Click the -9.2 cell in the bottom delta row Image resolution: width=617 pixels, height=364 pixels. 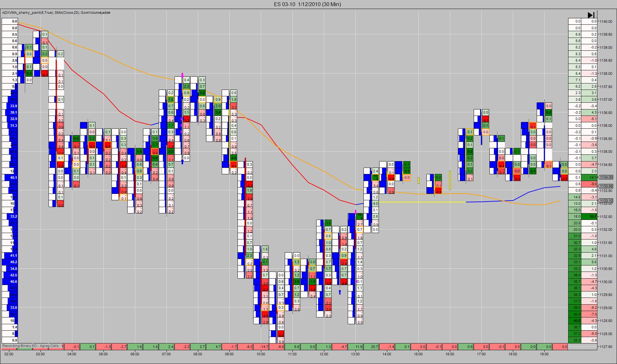tap(245, 347)
